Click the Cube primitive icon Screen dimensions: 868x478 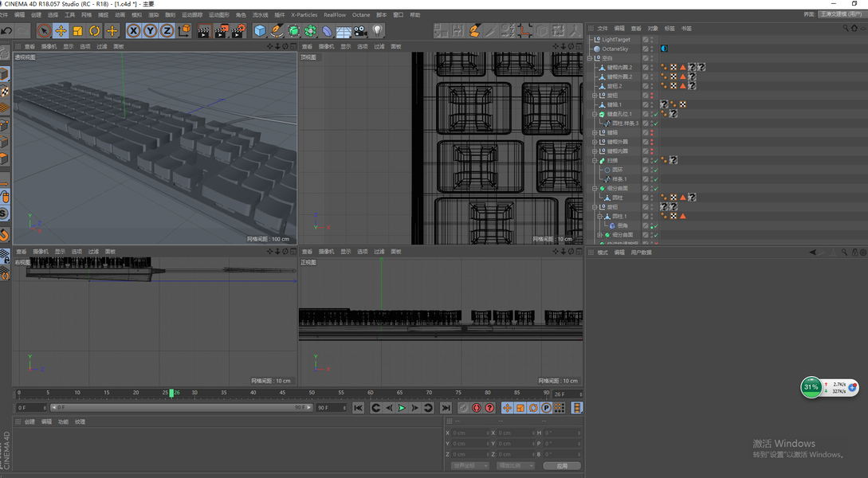pos(260,31)
